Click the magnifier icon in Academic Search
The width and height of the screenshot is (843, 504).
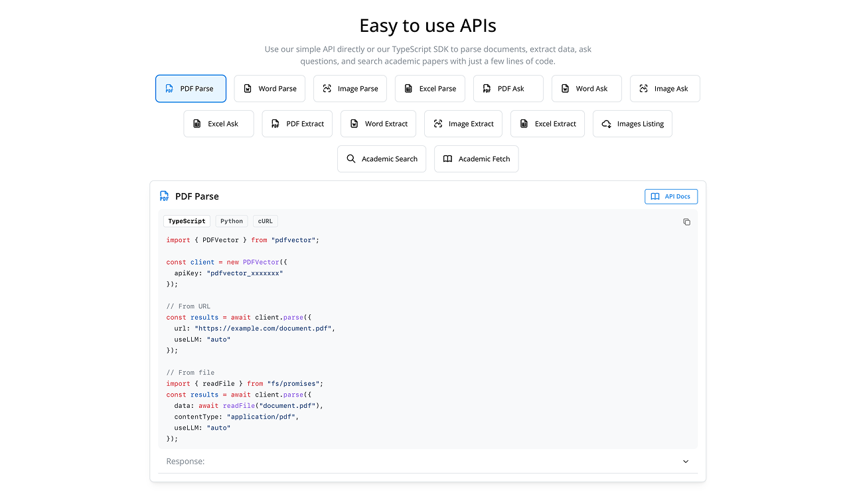point(351,159)
